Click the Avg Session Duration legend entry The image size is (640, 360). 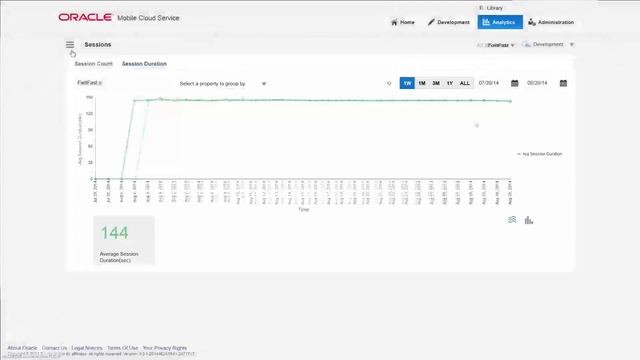click(540, 154)
